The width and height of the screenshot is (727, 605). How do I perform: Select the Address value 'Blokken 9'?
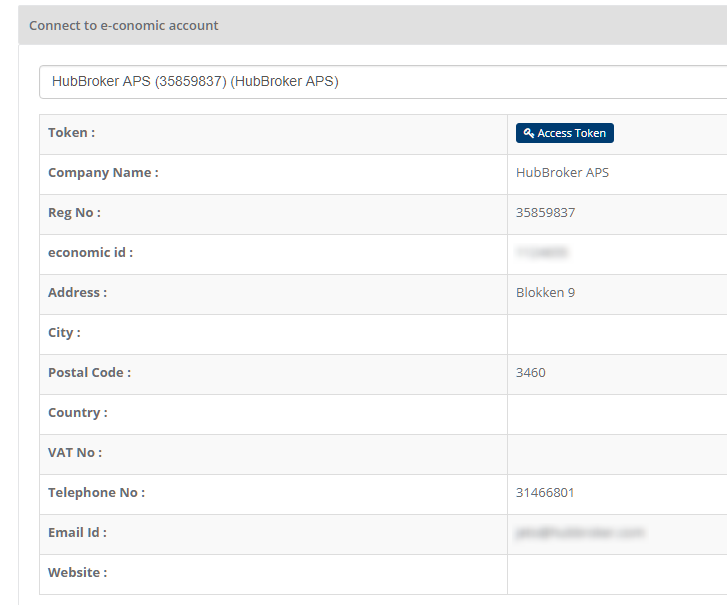[545, 293]
